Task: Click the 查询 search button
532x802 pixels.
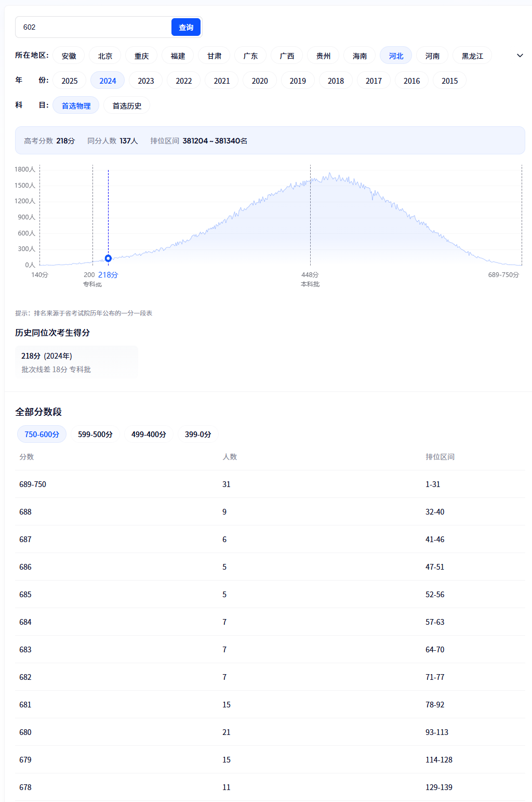Action: coord(185,27)
